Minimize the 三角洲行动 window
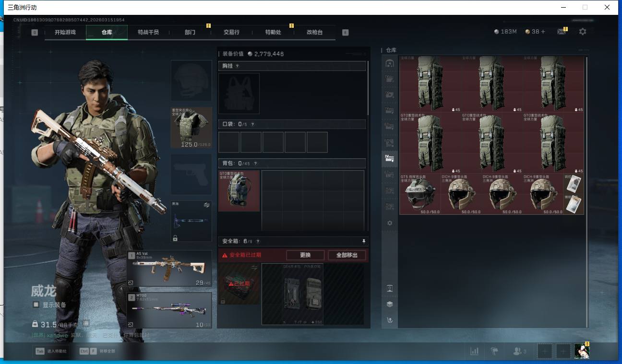The image size is (622, 364). [563, 7]
